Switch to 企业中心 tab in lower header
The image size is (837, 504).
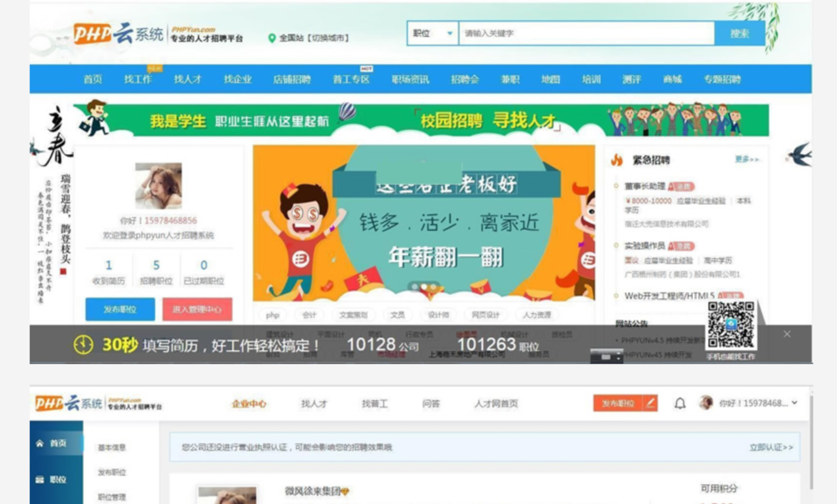point(249,403)
